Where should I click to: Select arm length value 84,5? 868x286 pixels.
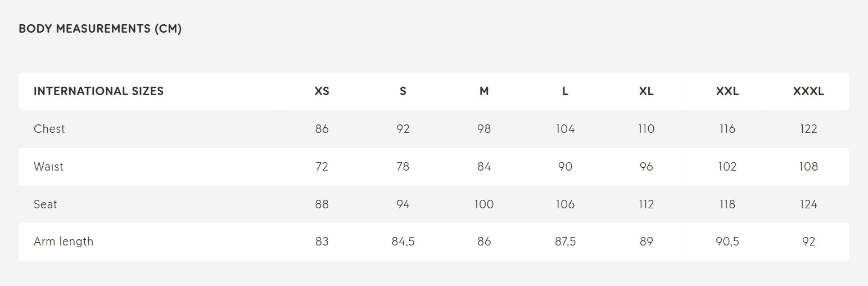coord(403,242)
